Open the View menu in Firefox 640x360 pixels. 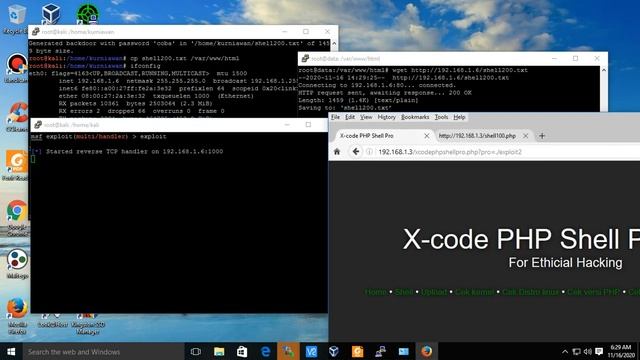pyautogui.click(x=366, y=117)
